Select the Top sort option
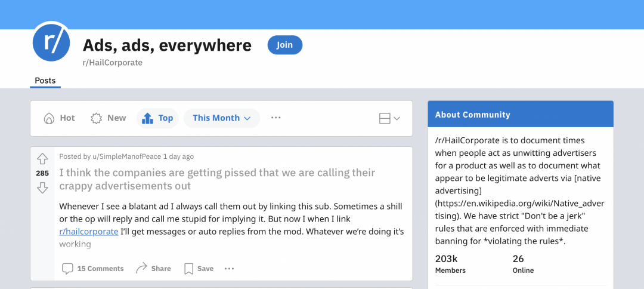 [x=157, y=118]
